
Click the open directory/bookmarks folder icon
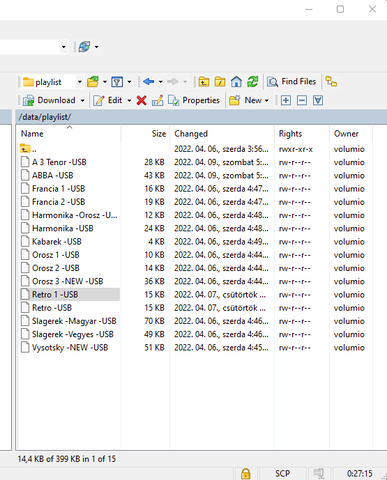point(93,82)
